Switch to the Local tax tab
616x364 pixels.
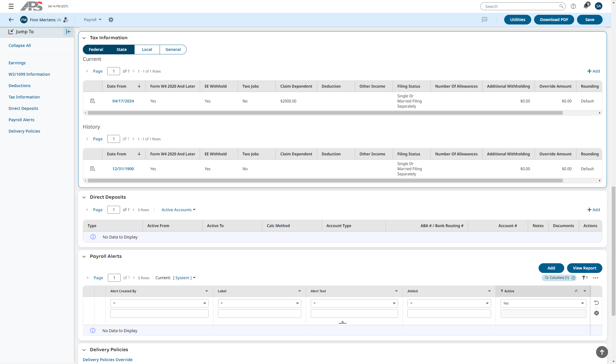coord(147,50)
